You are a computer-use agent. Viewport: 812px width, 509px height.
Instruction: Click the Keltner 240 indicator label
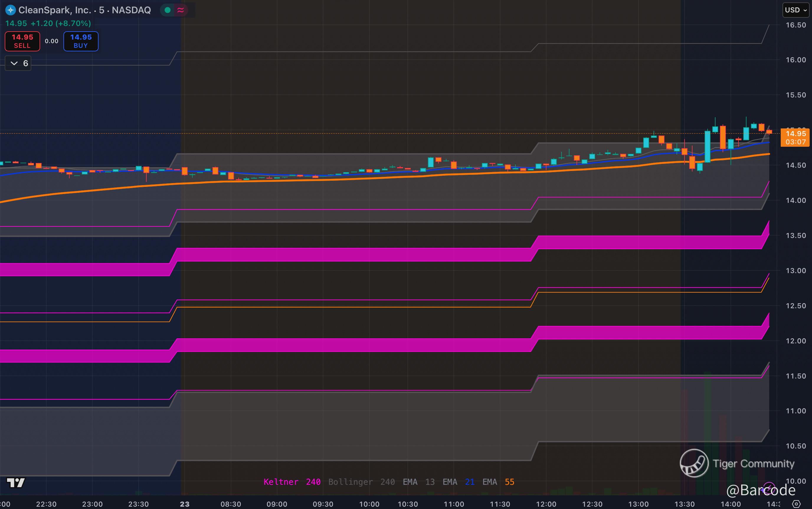(292, 482)
